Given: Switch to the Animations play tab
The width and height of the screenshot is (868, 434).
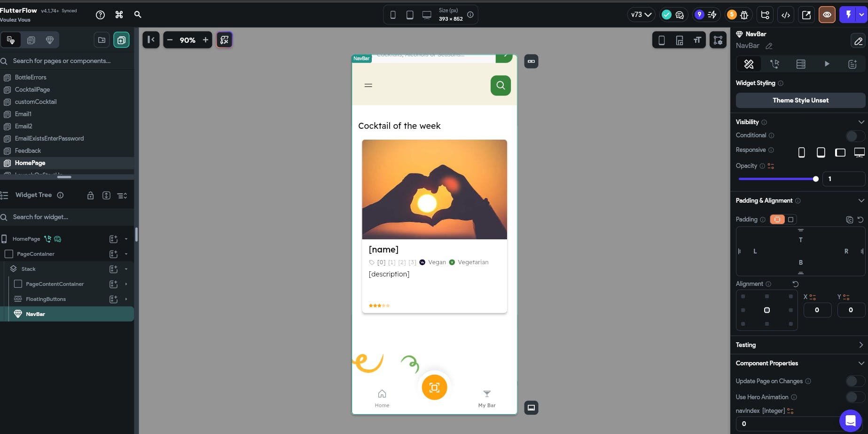Looking at the screenshot, I should coord(827,64).
